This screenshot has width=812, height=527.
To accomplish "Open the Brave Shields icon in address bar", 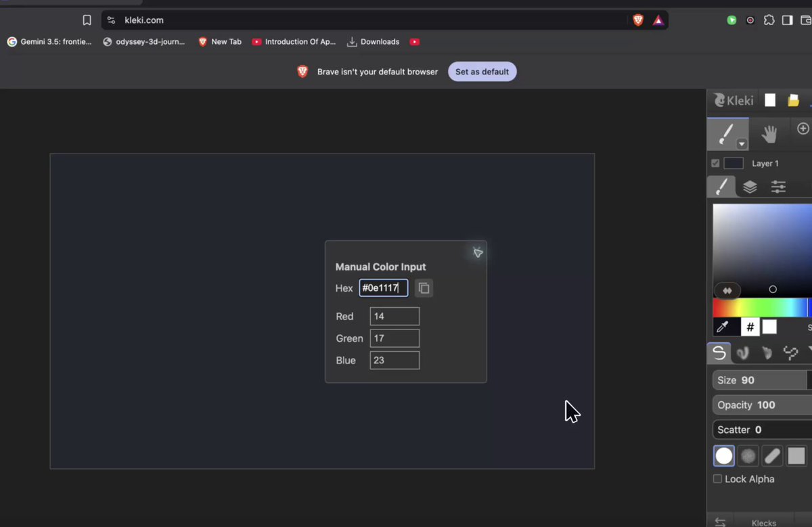I will tap(638, 20).
